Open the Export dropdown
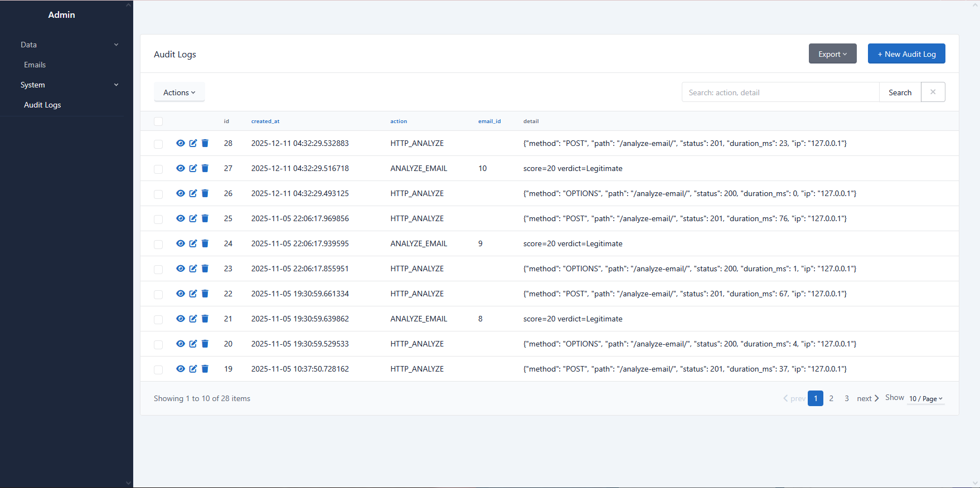This screenshot has width=980, height=488. (832, 53)
